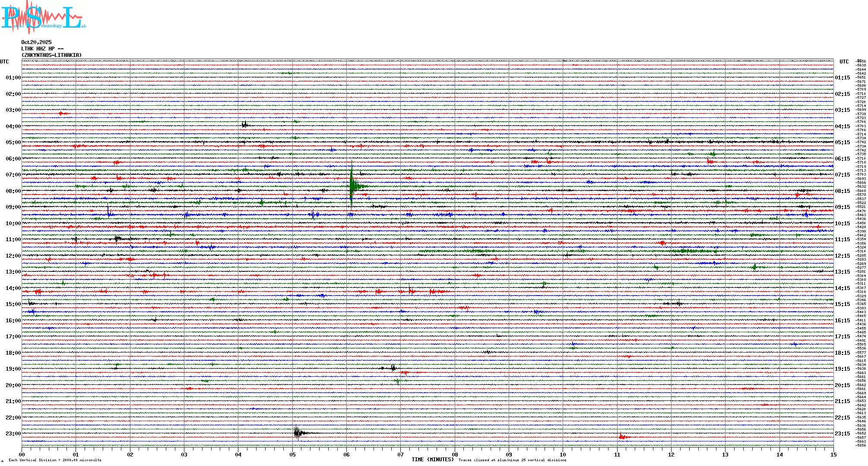The image size is (868, 466).
Task: Click the black event on the 19:00 trace
Action: (x=393, y=368)
